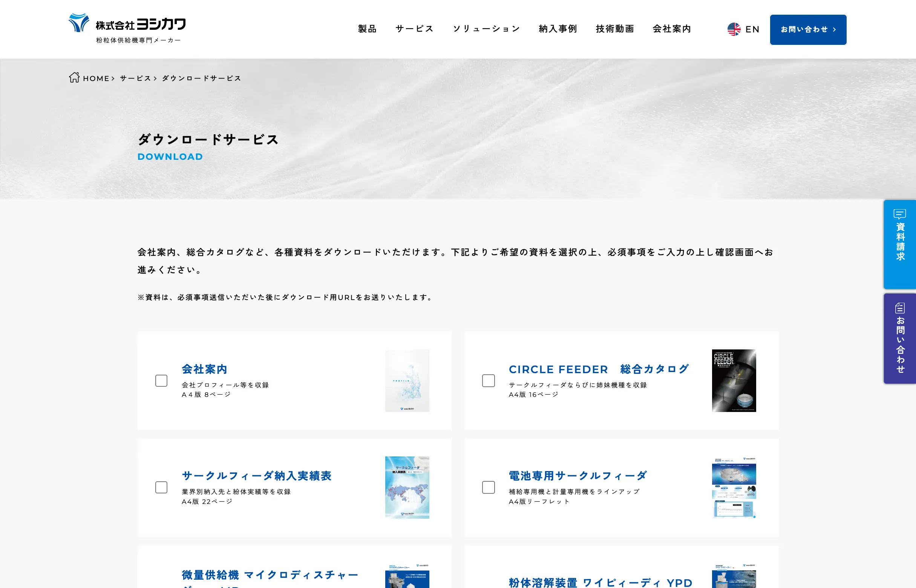Open 会社案内 in the top navigation
Image resolution: width=916 pixels, height=588 pixels.
[672, 29]
